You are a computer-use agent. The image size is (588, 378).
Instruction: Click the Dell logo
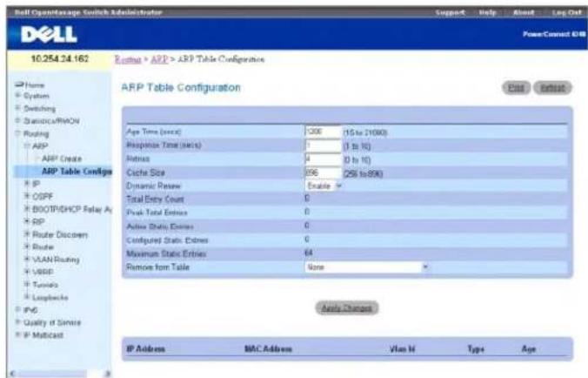pyautogui.click(x=49, y=35)
